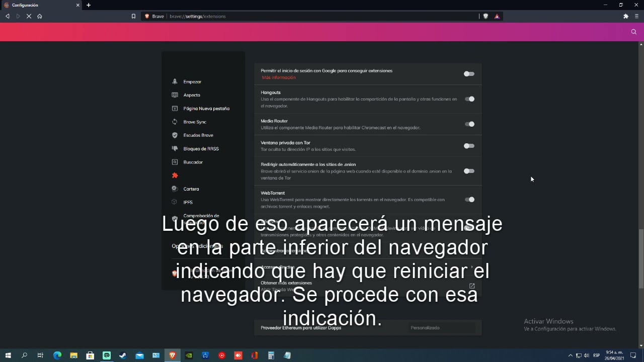Search settings with the magnifier icon
Screen dimensions: 644x362
tap(633, 32)
